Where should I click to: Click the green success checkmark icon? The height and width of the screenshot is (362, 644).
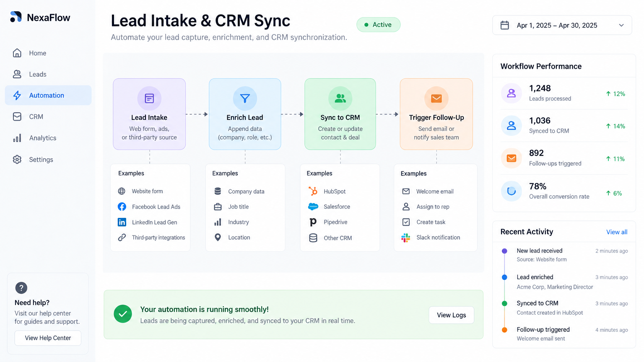pos(123,314)
